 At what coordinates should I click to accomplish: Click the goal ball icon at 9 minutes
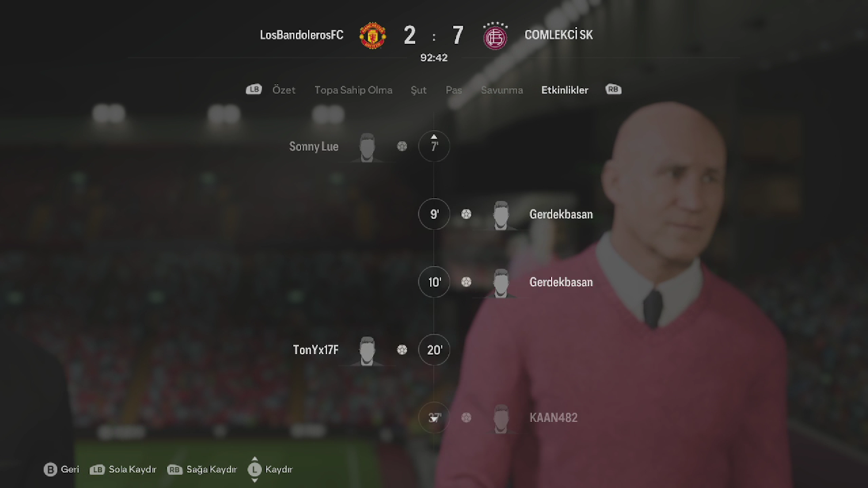(466, 214)
